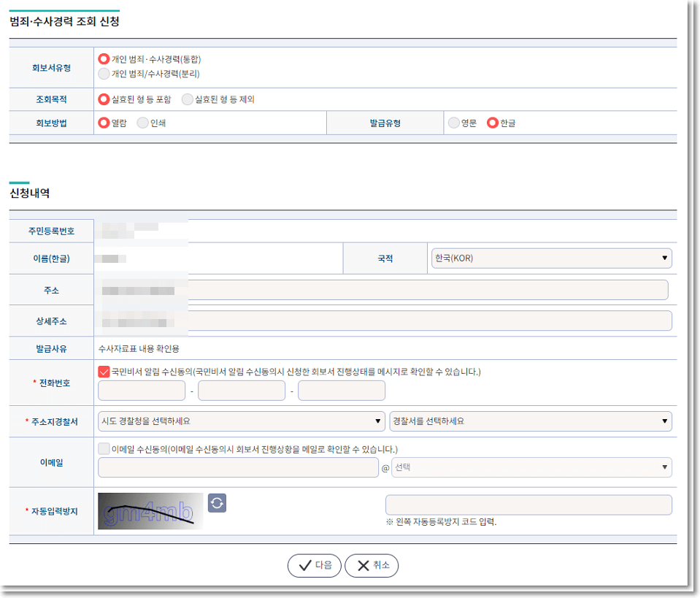700x598 pixels.
Task: Select 개인 범죄·수사경력(통합) radio option
Action: 104,58
